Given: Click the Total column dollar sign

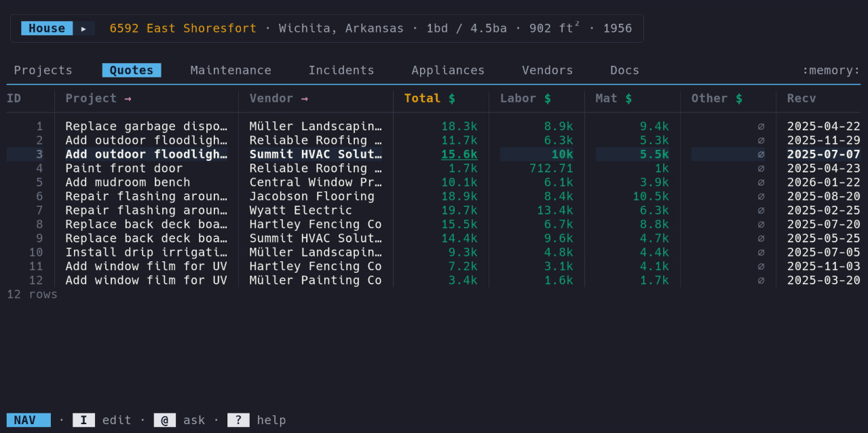Looking at the screenshot, I should point(452,98).
